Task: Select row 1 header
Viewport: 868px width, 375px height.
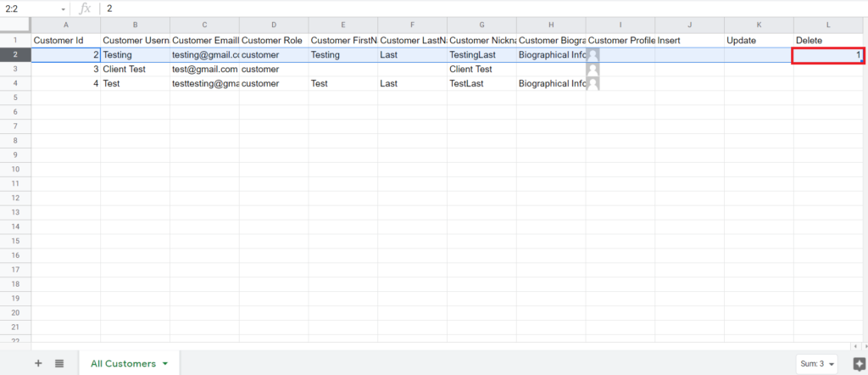Action: click(x=15, y=41)
